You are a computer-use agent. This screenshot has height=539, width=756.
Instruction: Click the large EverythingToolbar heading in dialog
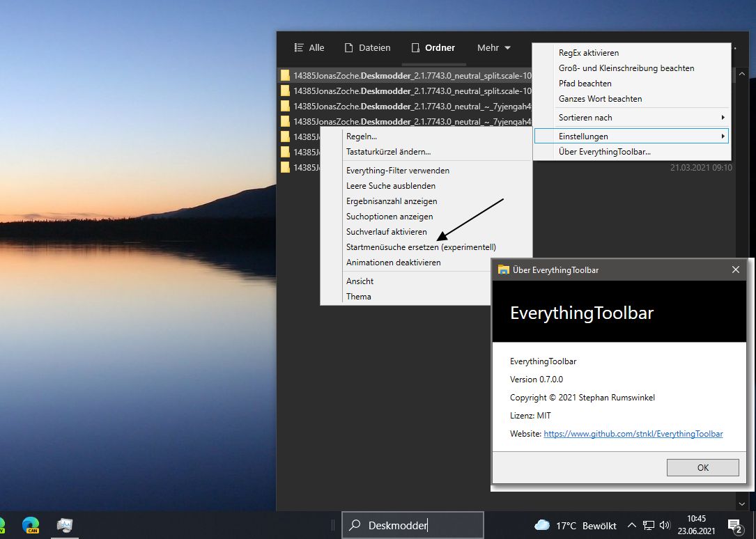pos(582,313)
